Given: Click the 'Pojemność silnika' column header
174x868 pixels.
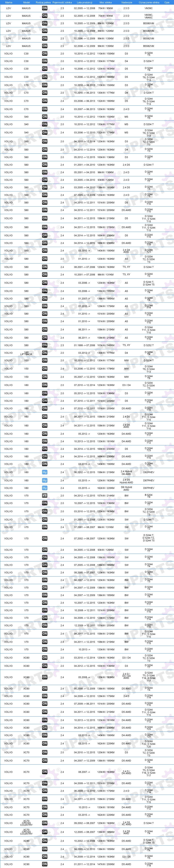Looking at the screenshot, I should 62,2.
